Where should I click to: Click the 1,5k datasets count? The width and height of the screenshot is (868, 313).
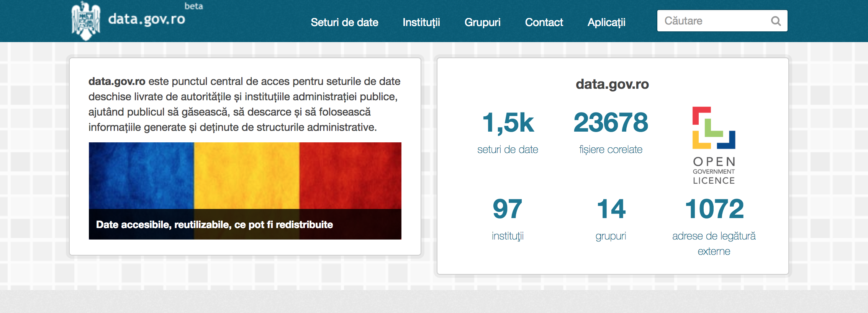point(508,123)
